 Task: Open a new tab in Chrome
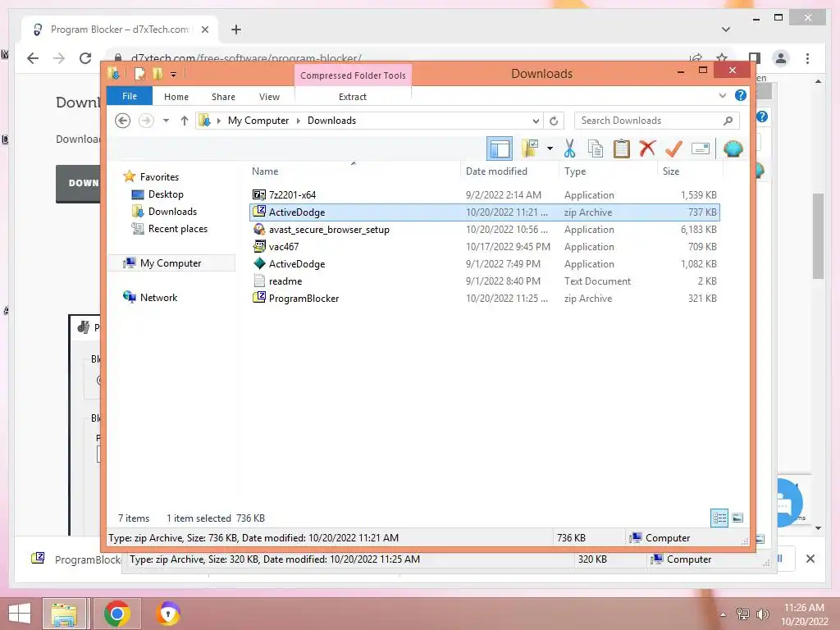coord(236,30)
